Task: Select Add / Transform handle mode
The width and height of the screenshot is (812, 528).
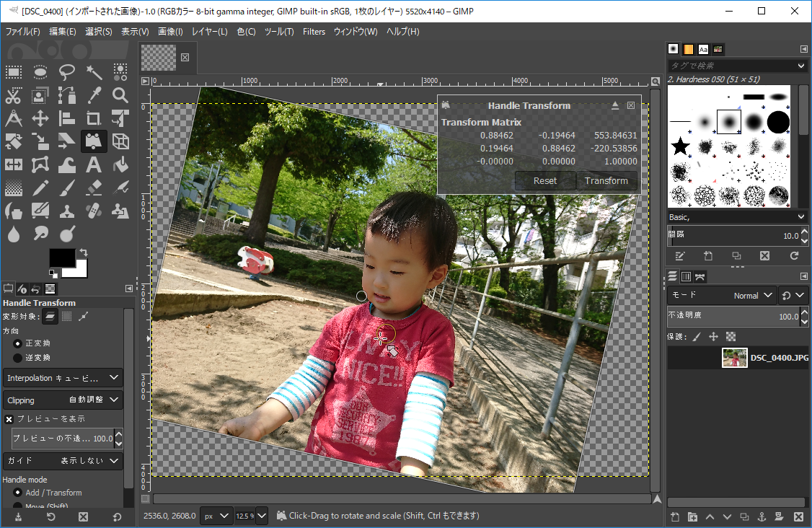Action: (x=17, y=493)
